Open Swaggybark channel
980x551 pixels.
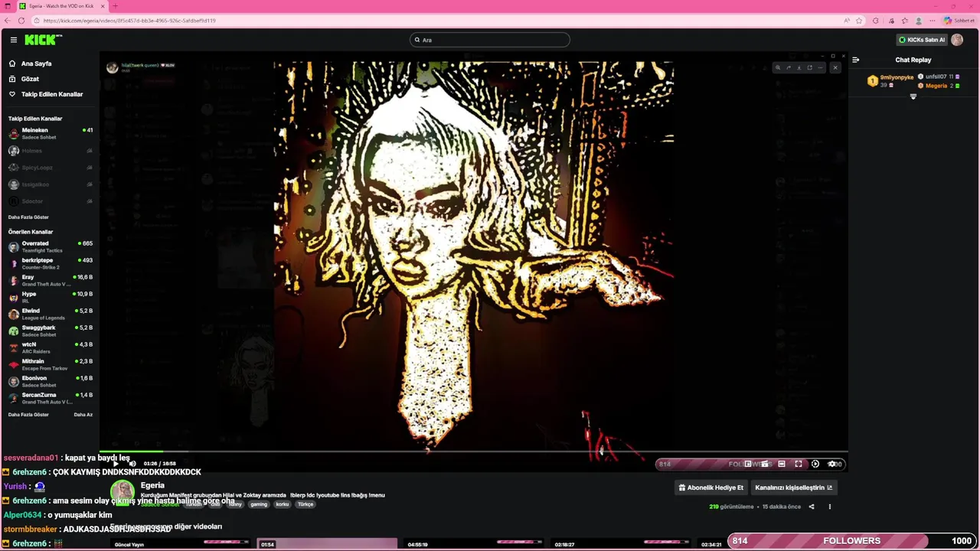[x=50, y=331]
